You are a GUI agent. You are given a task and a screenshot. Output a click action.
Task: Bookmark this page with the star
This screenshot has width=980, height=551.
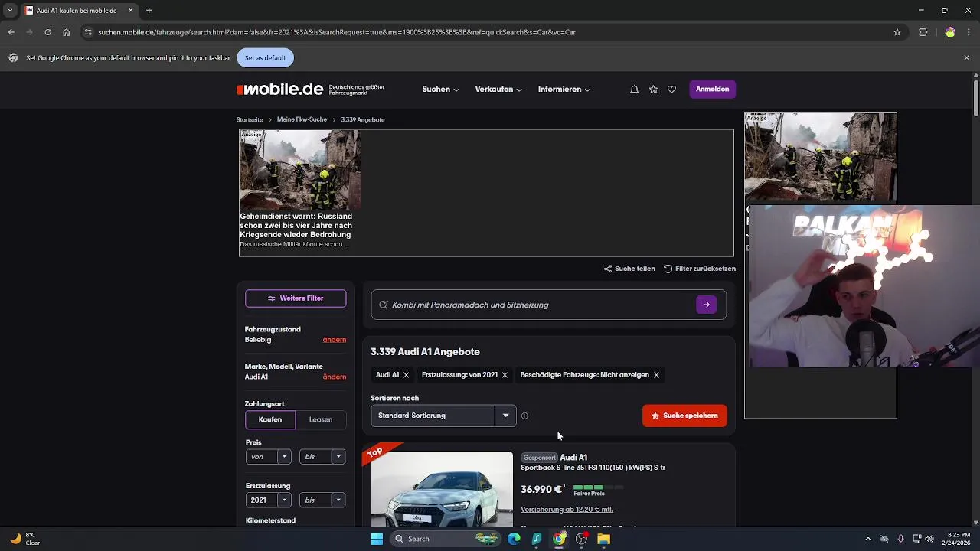tap(897, 32)
